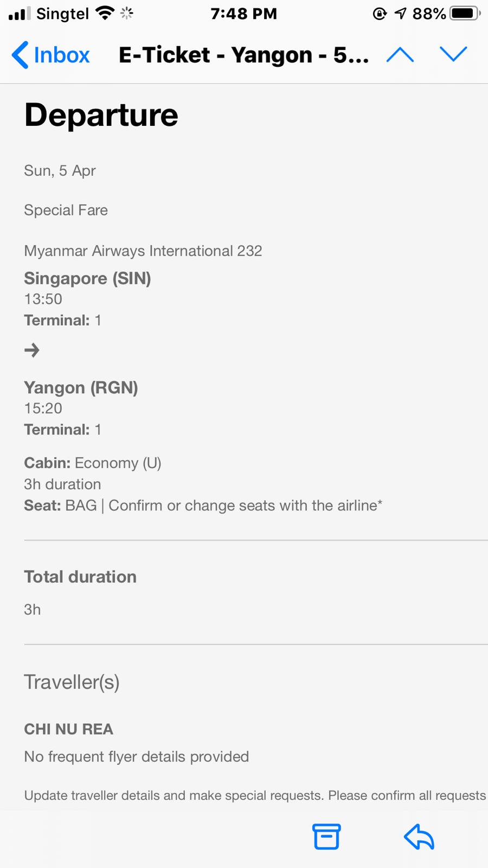Tap the cellular signal bars

click(x=20, y=13)
